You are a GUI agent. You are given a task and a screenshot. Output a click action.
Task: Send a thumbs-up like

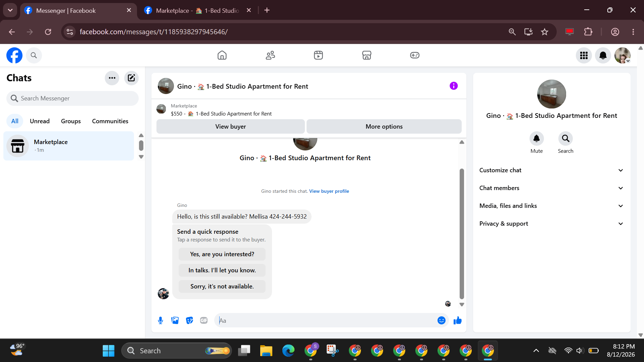coord(458,320)
